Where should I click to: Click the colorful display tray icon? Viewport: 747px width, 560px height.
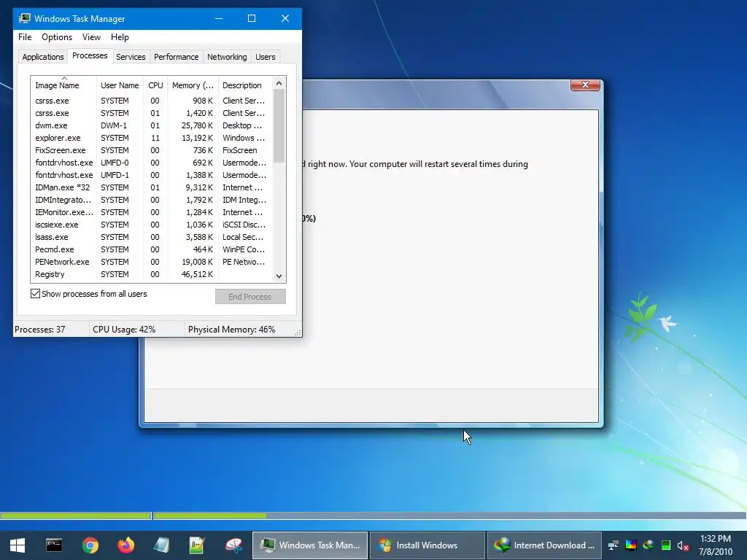[631, 545]
